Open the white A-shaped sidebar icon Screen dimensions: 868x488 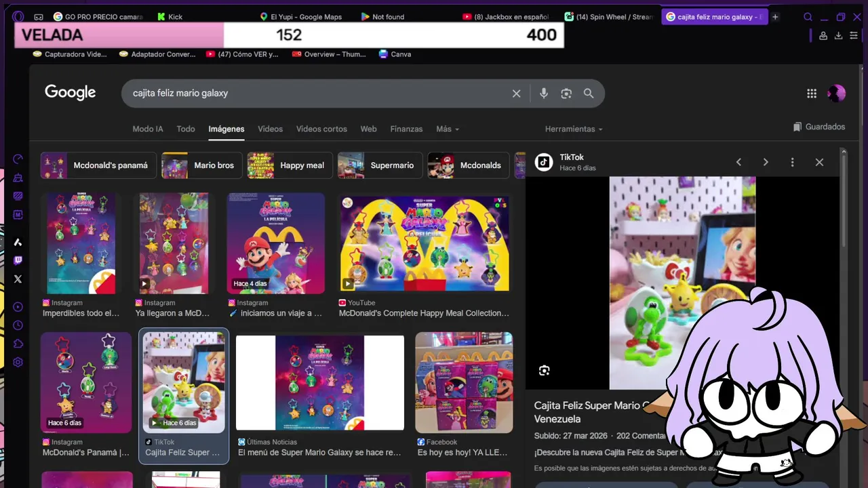coord(18,242)
